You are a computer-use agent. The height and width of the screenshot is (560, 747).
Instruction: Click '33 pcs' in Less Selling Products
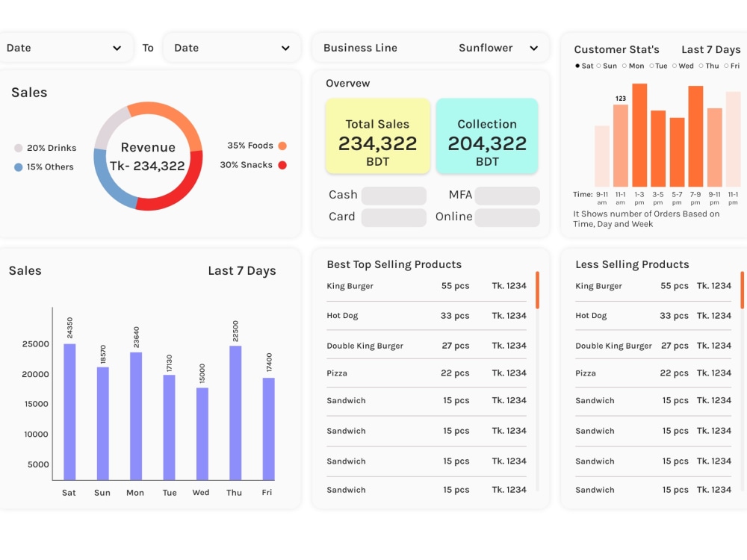[x=674, y=316]
